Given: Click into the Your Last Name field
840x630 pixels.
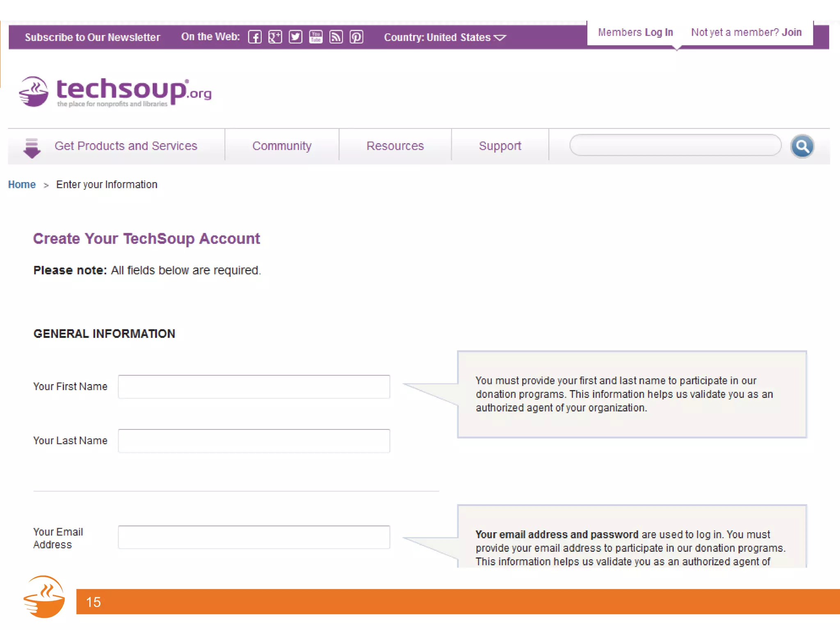Looking at the screenshot, I should pyautogui.click(x=254, y=441).
